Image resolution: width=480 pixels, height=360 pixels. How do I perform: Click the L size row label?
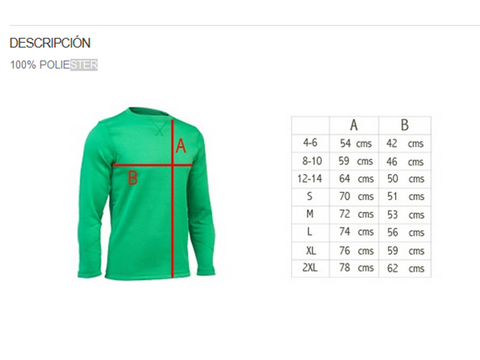tap(310, 231)
